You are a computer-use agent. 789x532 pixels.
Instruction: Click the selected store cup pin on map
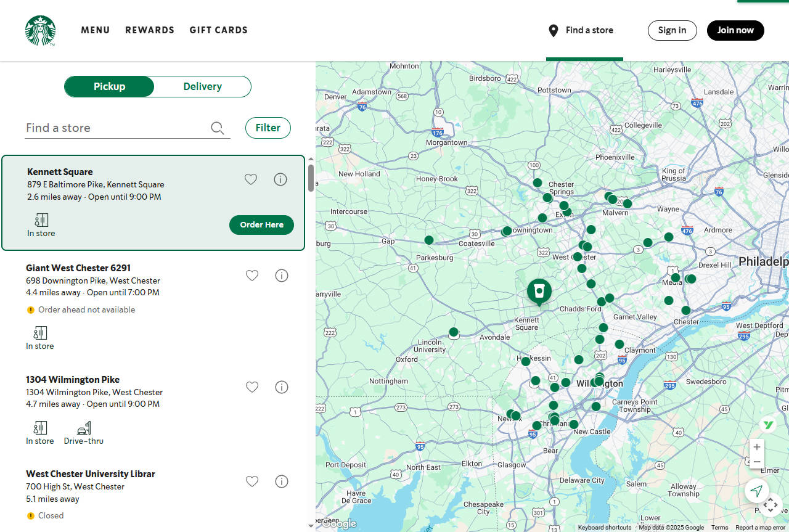[539, 291]
